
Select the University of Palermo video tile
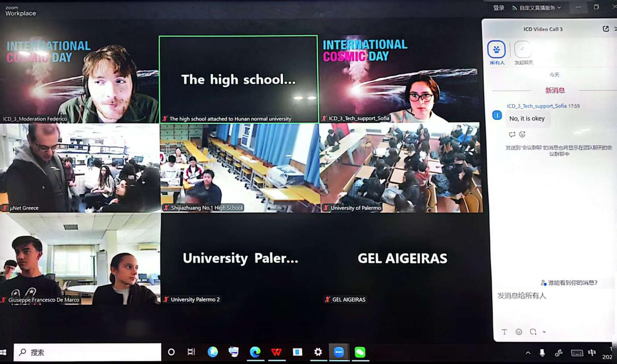click(400, 168)
